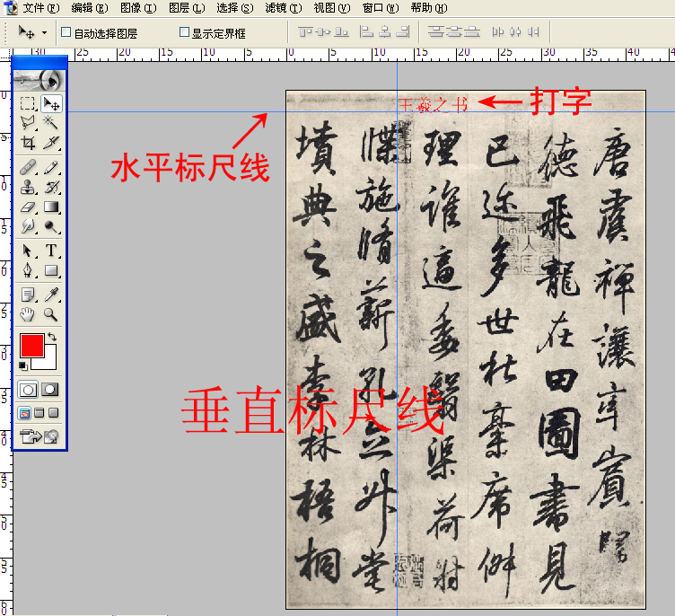
Task: Select the Burn tool
Action: (x=51, y=226)
